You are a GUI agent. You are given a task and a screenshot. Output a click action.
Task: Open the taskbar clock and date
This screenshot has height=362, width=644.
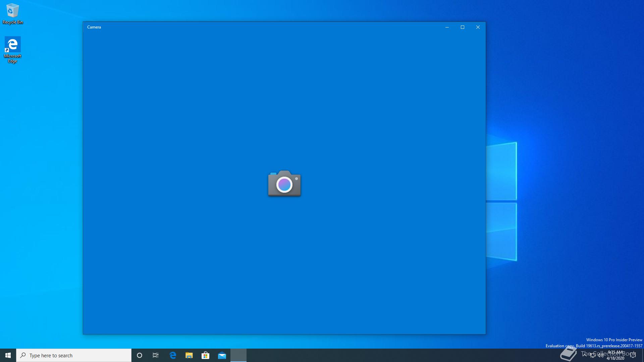click(x=615, y=355)
